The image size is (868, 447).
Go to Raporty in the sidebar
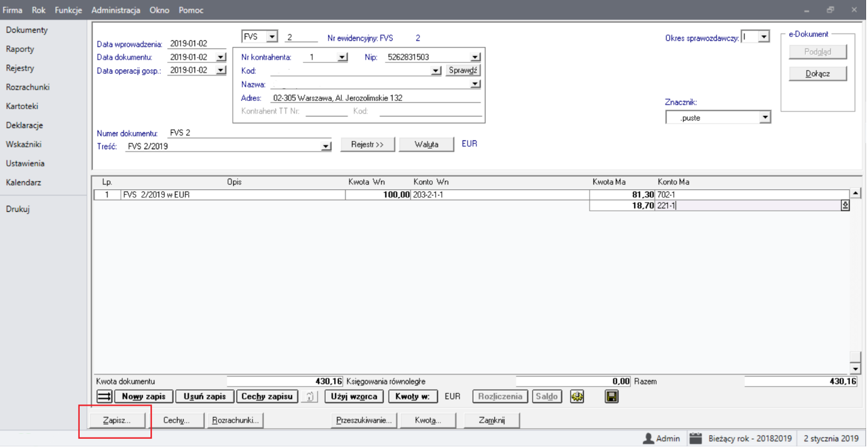pos(20,49)
